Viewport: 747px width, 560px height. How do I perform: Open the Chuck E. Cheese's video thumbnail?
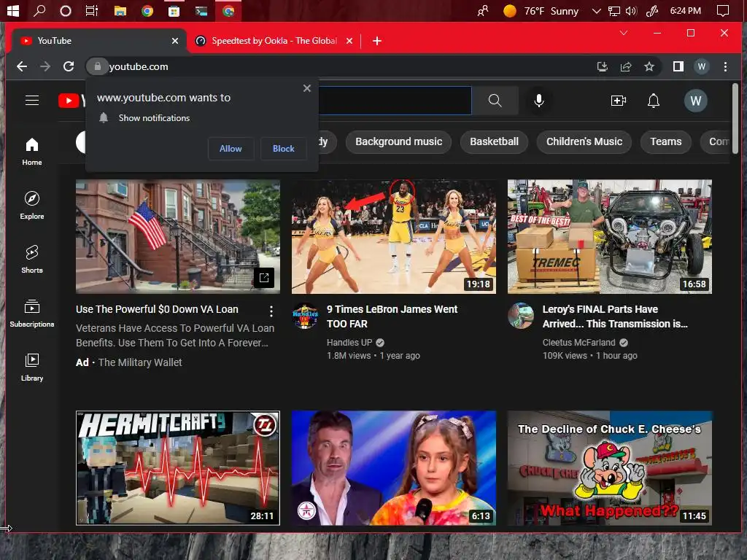tap(609, 468)
